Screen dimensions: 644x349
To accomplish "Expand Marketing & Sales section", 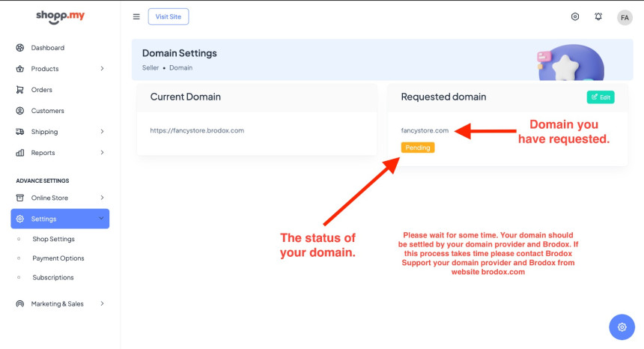I will coord(102,304).
